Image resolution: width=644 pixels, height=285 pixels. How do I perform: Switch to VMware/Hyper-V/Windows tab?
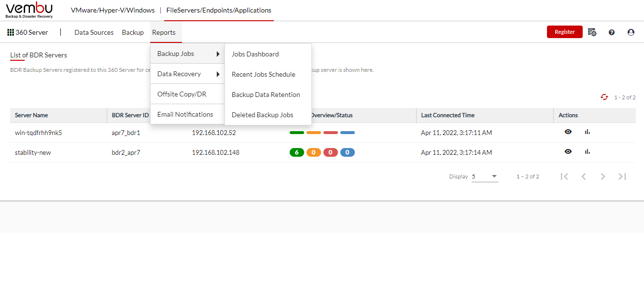tap(113, 10)
